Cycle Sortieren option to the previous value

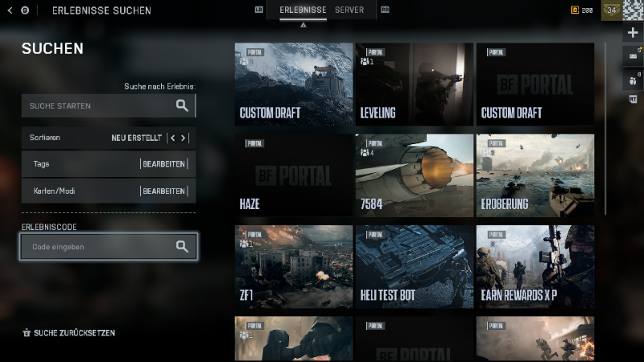(172, 138)
